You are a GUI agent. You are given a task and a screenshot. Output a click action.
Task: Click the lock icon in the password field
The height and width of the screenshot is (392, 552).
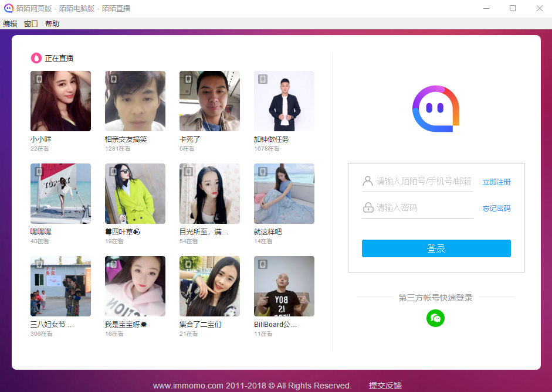click(368, 207)
